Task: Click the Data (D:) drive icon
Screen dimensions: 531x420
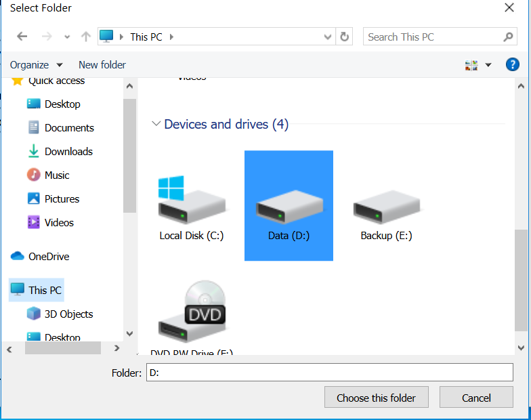Action: click(x=289, y=207)
